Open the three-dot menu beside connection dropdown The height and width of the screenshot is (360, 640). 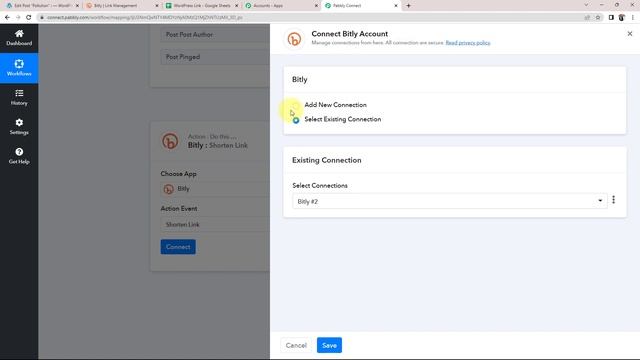click(x=613, y=200)
